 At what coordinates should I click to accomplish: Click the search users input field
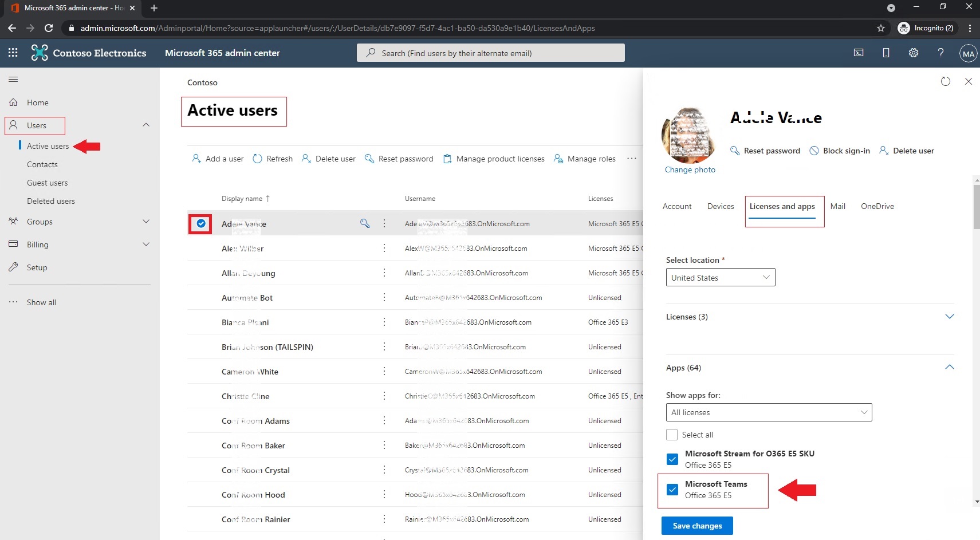point(491,53)
